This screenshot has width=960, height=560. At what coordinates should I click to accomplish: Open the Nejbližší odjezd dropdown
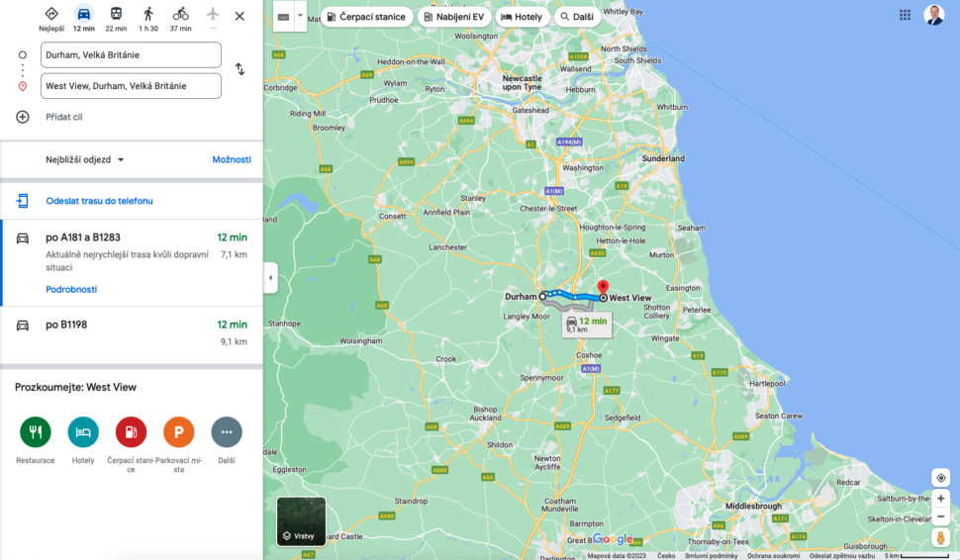pos(84,159)
